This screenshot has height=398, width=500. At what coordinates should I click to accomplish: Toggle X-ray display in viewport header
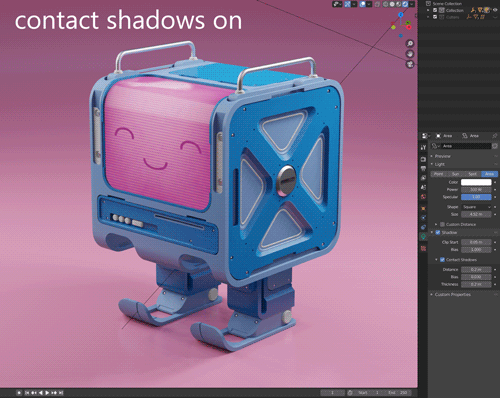tap(377, 4)
